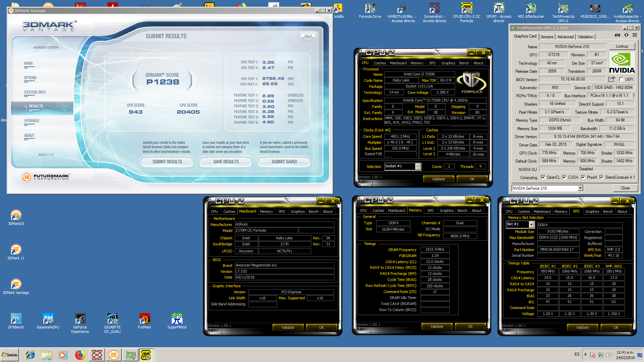
Task: Open the Formula Drive desktop shortcut
Action: [370, 11]
